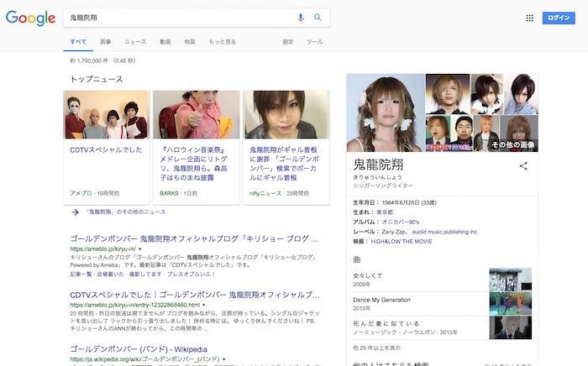
Task: Open the Google apps grid
Action: click(529, 18)
